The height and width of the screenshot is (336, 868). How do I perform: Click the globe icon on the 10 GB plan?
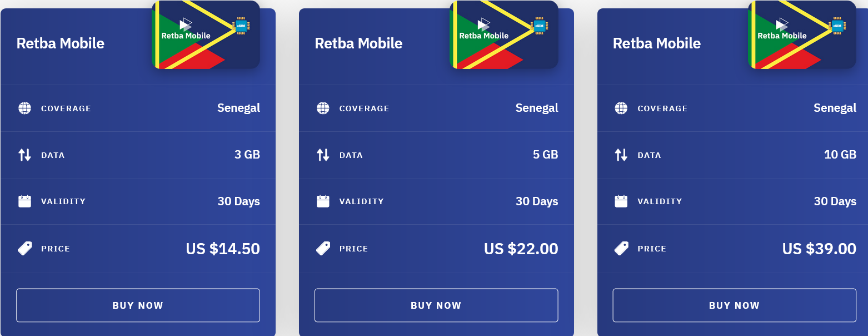[x=621, y=108]
